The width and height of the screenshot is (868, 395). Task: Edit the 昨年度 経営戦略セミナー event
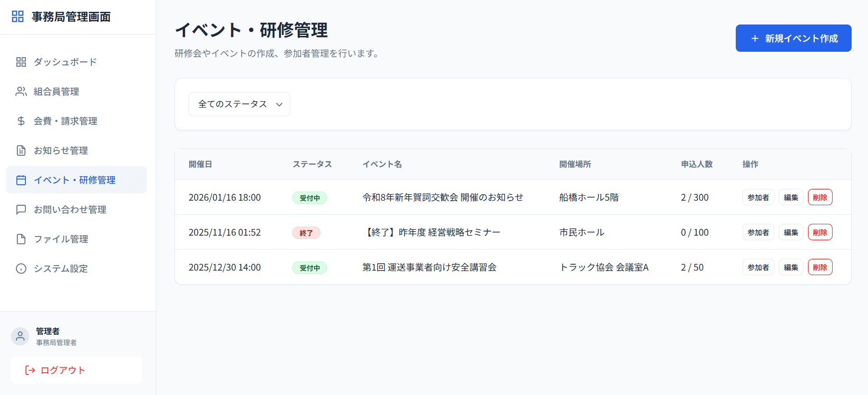[791, 232]
